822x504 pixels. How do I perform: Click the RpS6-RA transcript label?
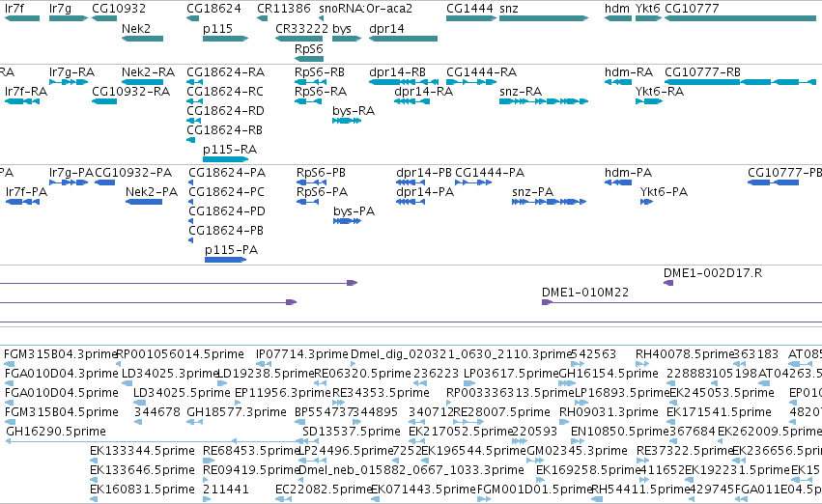(321, 91)
